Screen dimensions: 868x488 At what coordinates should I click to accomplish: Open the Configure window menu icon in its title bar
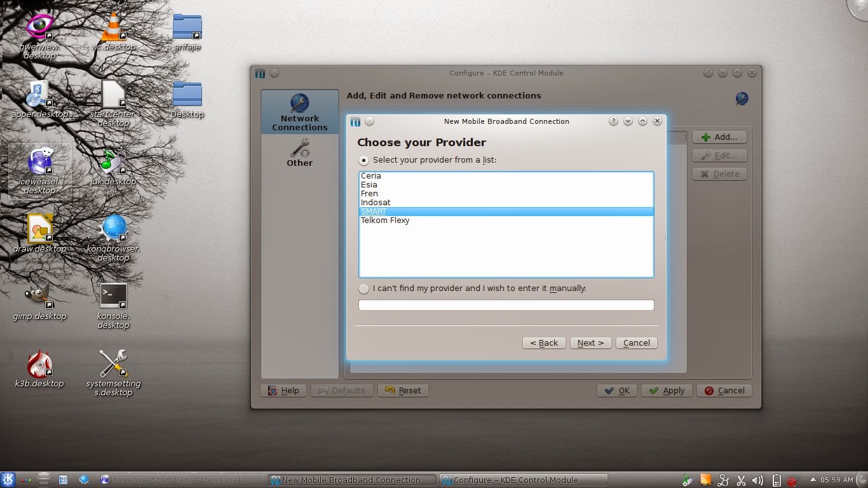pyautogui.click(x=260, y=73)
